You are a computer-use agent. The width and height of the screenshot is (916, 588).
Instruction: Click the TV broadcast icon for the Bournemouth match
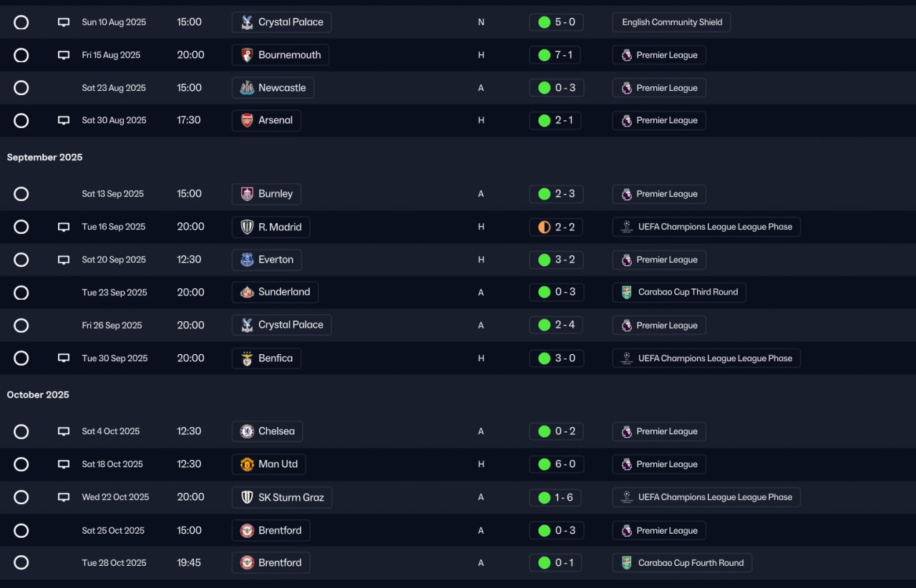[64, 55]
